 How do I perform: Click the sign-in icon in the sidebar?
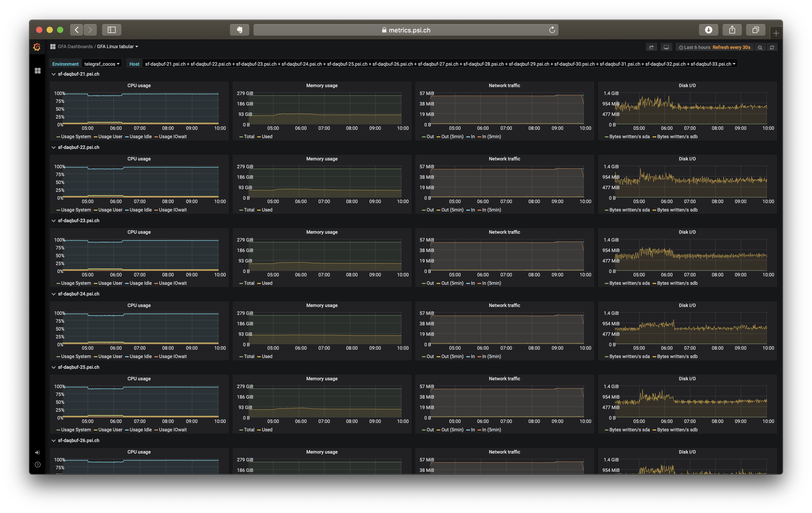(x=37, y=452)
